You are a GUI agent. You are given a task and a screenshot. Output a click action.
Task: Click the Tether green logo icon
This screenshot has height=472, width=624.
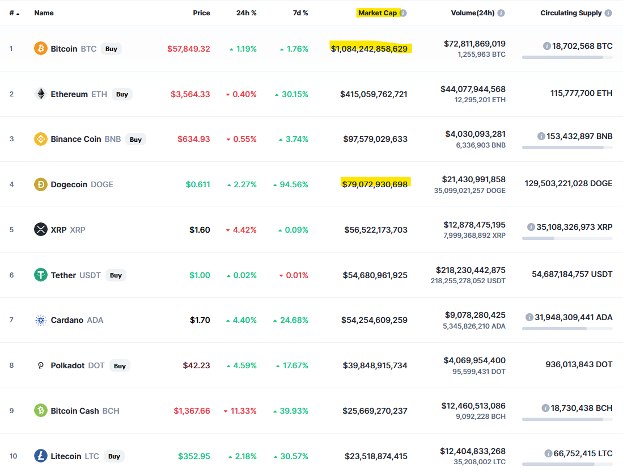pos(41,275)
